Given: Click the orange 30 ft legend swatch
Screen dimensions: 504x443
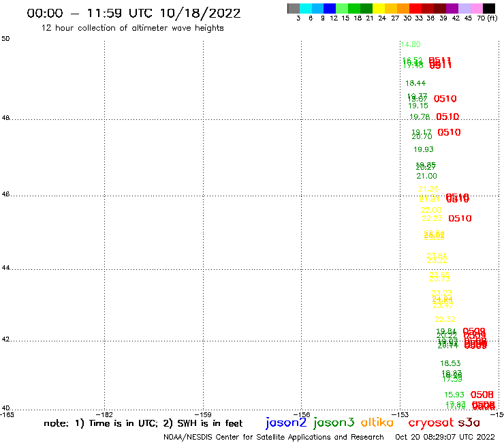Looking at the screenshot, I should point(403,8).
